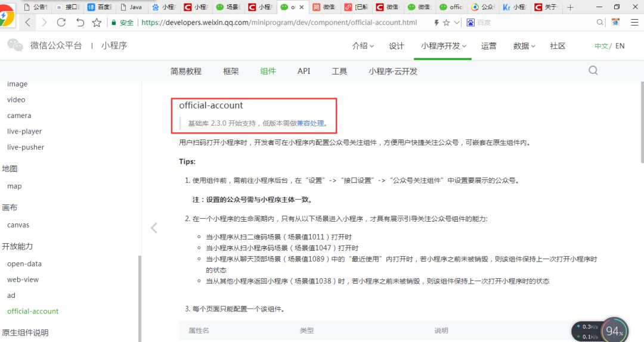Open the 运营 menu item
Screen dimensions: 644x342
[489, 46]
